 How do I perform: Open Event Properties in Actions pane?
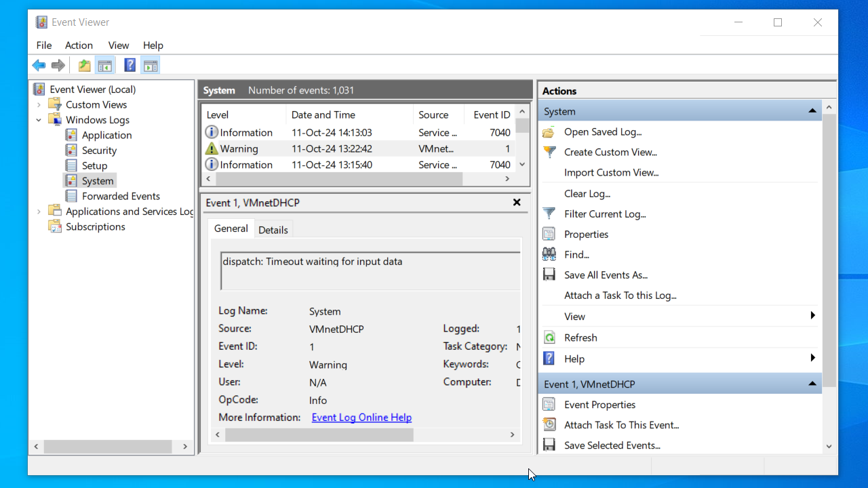tap(599, 405)
